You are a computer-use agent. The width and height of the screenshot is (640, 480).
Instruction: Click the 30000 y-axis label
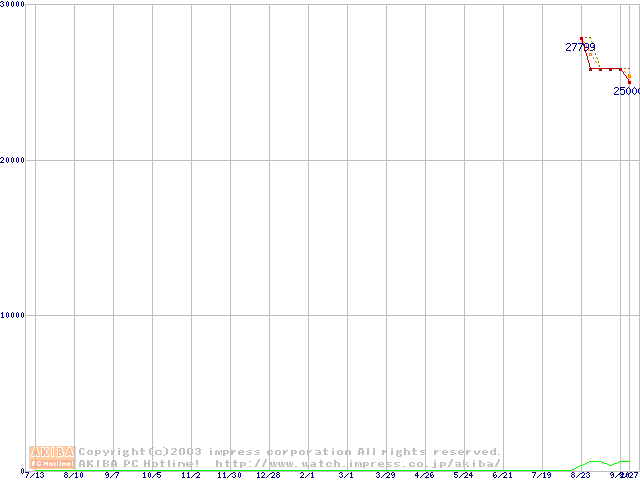point(14,5)
